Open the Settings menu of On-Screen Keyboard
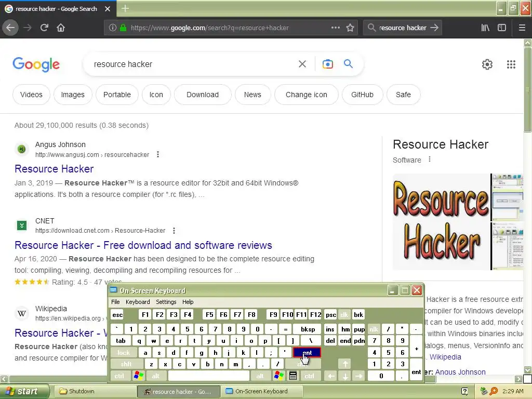Viewport: 532px width, 399px height. [166, 302]
